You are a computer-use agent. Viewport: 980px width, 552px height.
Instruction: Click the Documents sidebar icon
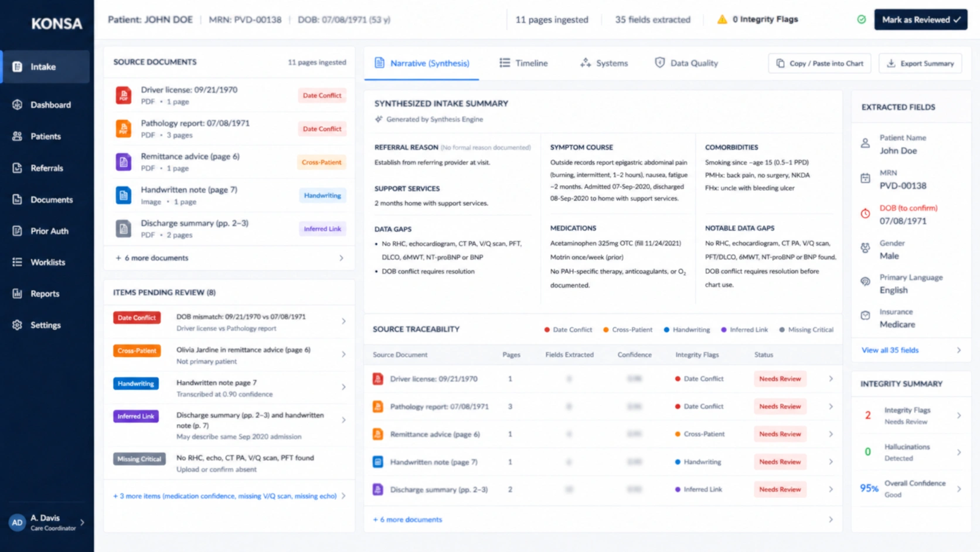tap(17, 199)
